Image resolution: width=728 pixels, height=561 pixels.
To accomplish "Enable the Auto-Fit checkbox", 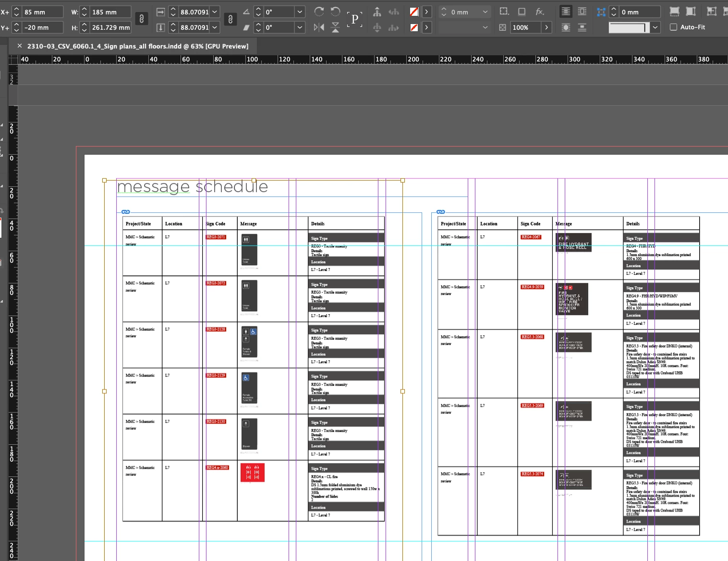I will click(x=674, y=27).
